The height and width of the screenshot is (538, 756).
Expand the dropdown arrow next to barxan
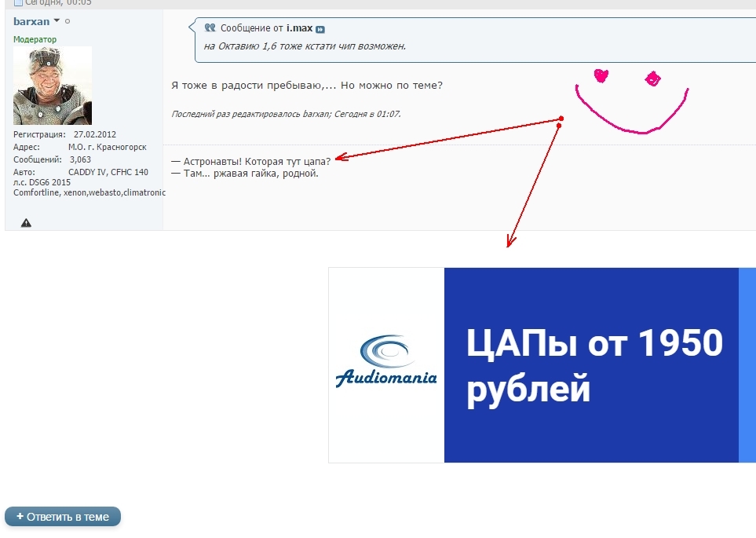(57, 20)
